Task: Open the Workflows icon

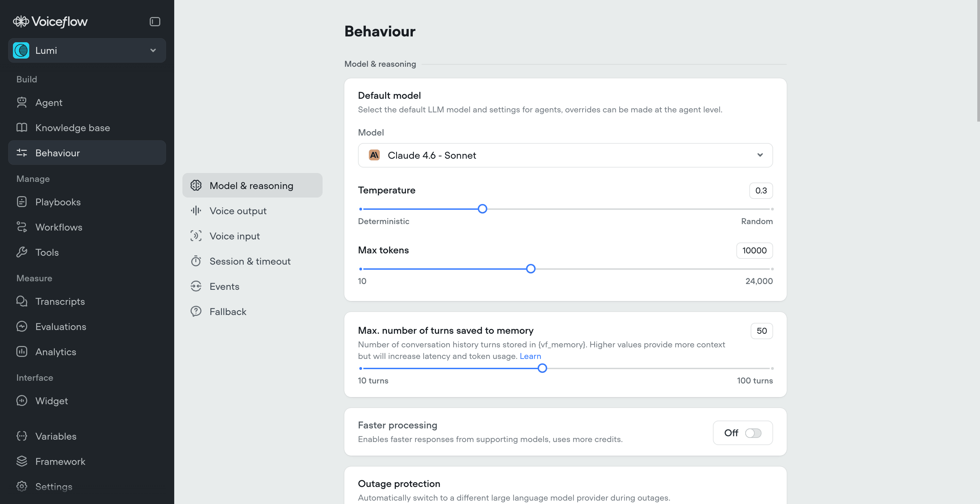Action: point(22,227)
